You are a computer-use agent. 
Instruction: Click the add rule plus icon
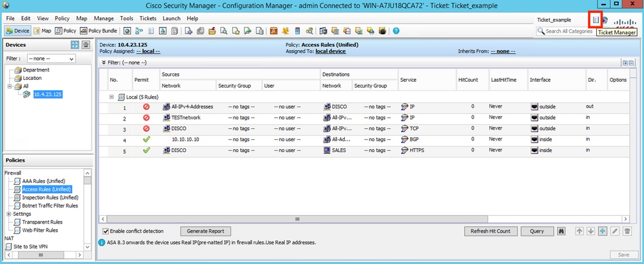(x=603, y=231)
